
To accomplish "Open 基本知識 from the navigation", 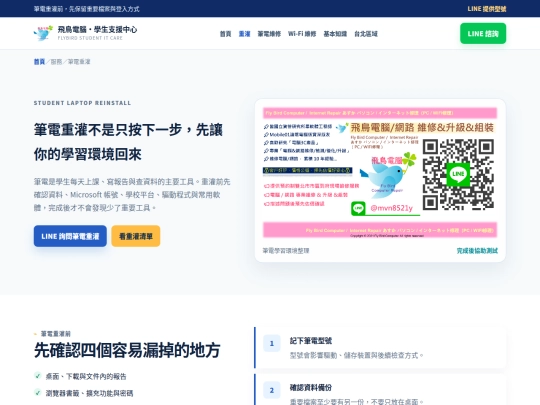I will click(x=335, y=34).
